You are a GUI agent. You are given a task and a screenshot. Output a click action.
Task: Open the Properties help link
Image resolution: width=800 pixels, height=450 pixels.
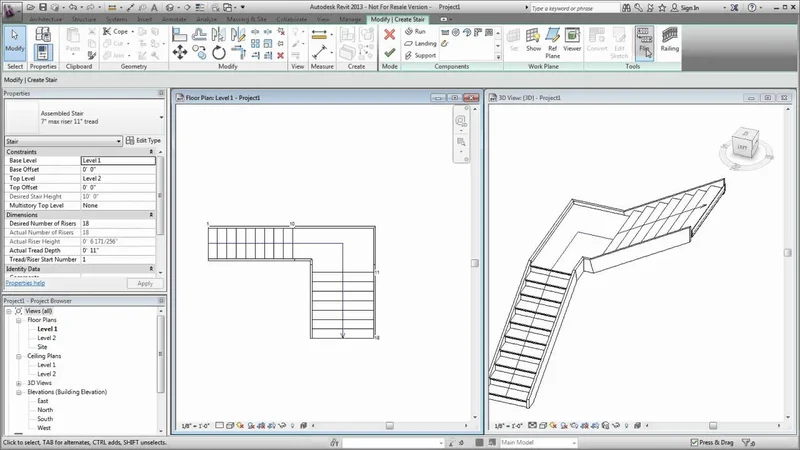(x=25, y=283)
